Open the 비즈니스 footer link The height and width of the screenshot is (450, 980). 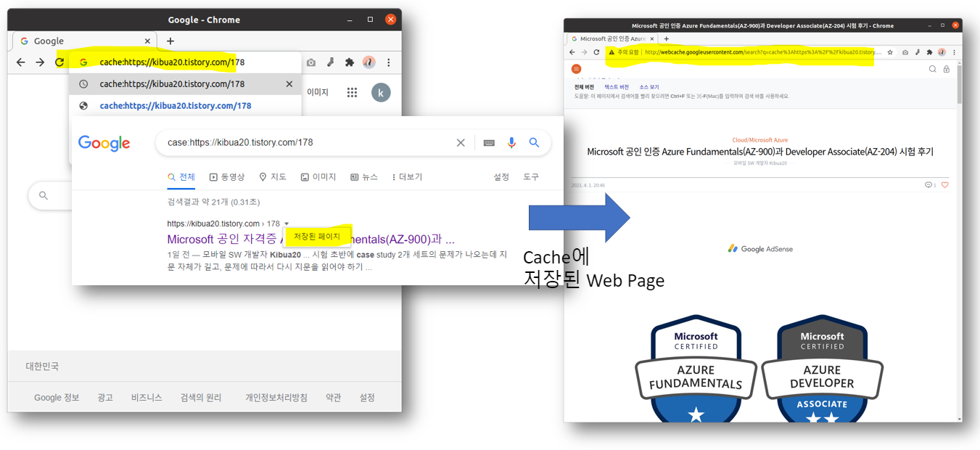(x=147, y=398)
